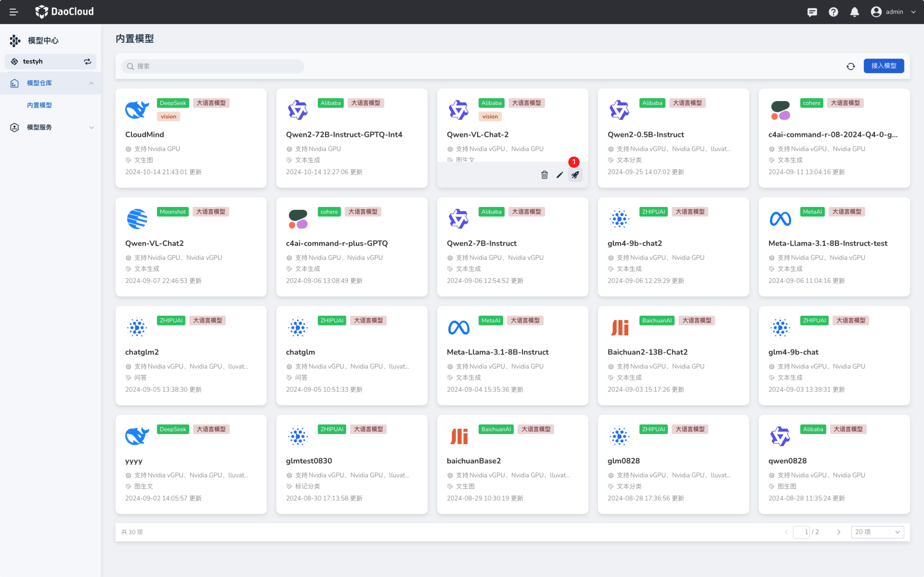Click the glm4-9b-chat2 ZHIPUAI logo
The image size is (924, 577).
(x=619, y=219)
